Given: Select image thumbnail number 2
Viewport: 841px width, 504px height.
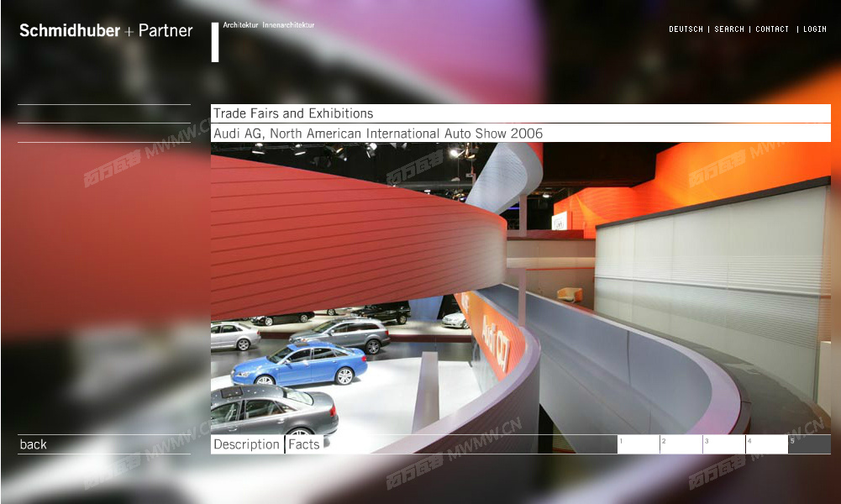Looking at the screenshot, I should pos(681,444).
